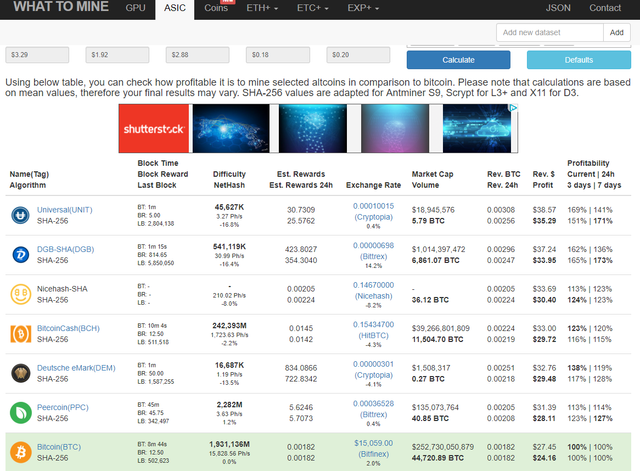Click the Add dataset button
Image resolution: width=640 pixels, height=471 pixels.
pos(617,33)
